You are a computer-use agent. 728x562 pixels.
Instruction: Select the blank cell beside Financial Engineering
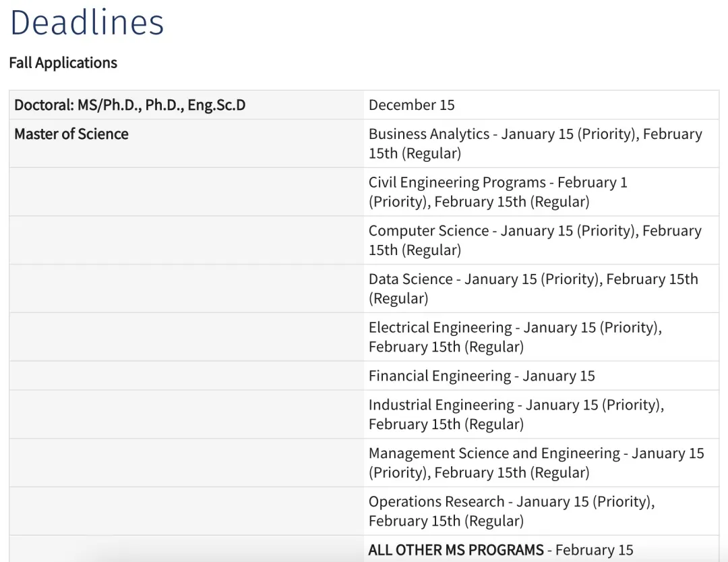coord(187,376)
